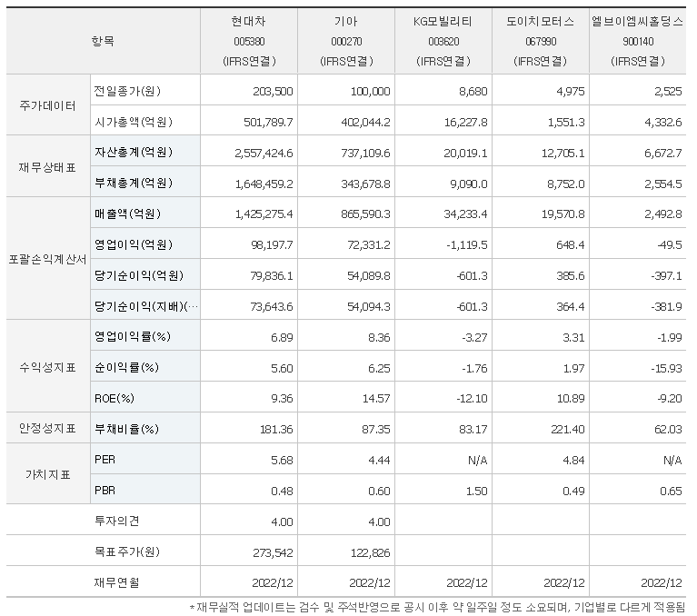Click the 당기순이익(억원) row label

point(139,275)
